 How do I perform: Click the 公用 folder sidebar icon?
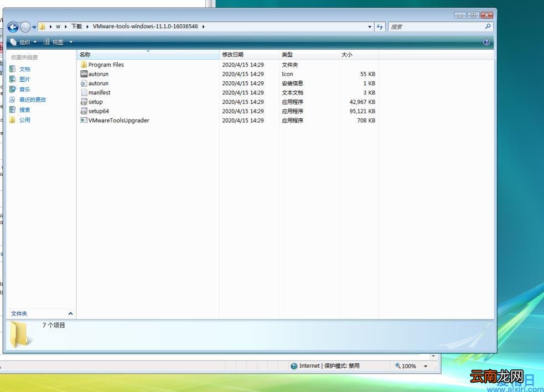tap(13, 120)
